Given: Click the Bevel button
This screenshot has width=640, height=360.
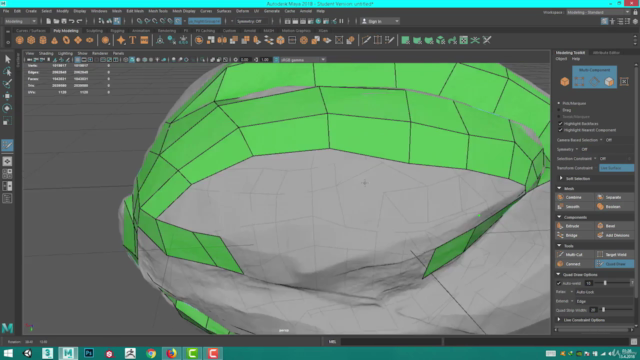Looking at the screenshot, I should (x=614, y=226).
